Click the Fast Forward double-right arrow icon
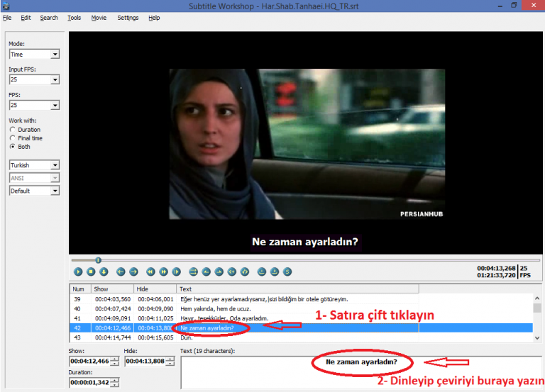This screenshot has height=392, width=545. pos(163,272)
